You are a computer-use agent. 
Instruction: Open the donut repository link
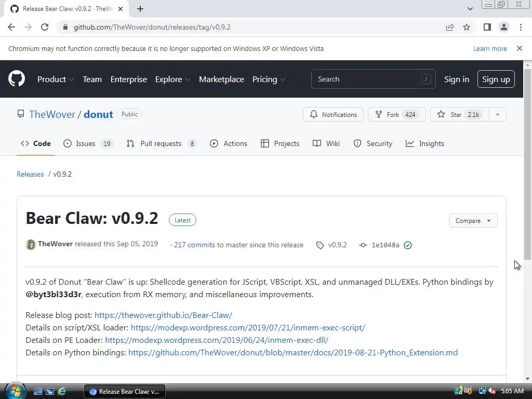tap(98, 114)
